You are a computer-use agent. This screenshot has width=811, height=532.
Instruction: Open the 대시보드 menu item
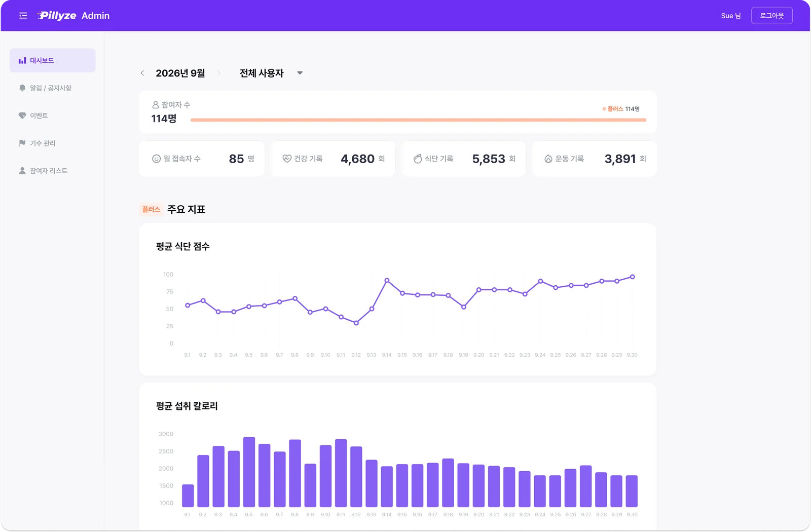point(53,60)
